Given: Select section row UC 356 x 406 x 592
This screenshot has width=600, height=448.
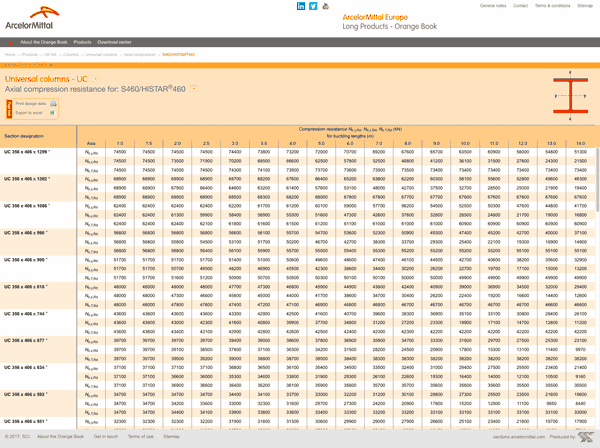Looking at the screenshot, I should coord(26,394).
